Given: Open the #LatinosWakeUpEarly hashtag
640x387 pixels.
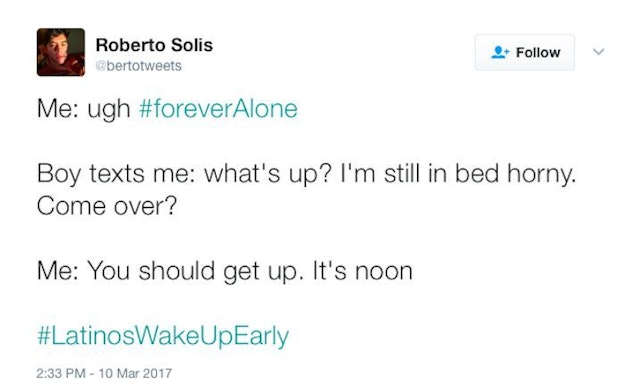Looking at the screenshot, I should [163, 336].
